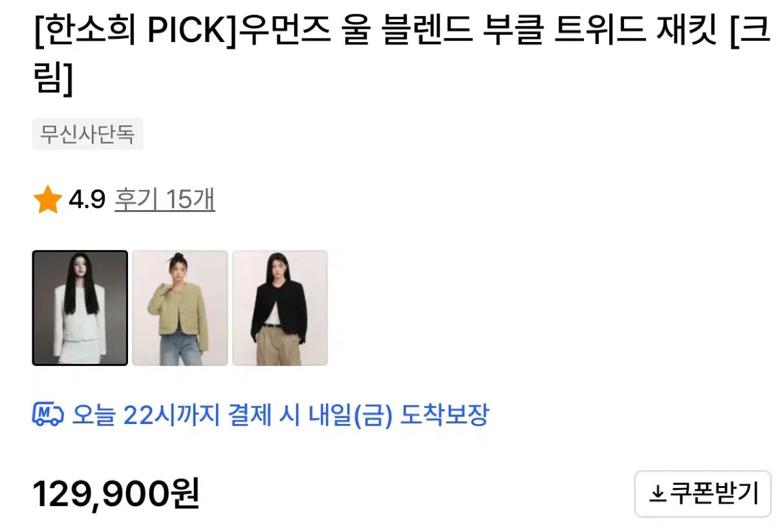Click the [한소희 text in the title
The width and height of the screenshot is (776, 532).
tap(85, 31)
